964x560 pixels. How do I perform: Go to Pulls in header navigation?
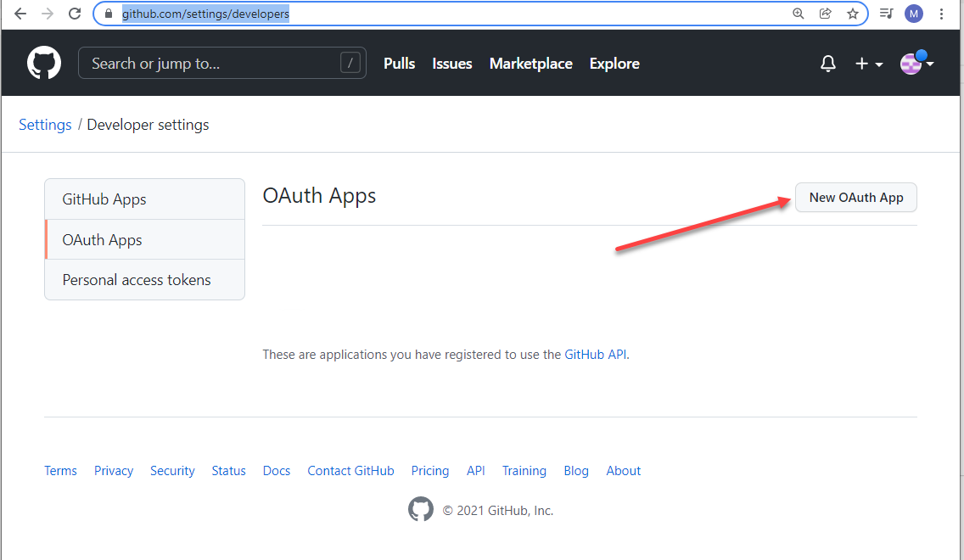[399, 64]
